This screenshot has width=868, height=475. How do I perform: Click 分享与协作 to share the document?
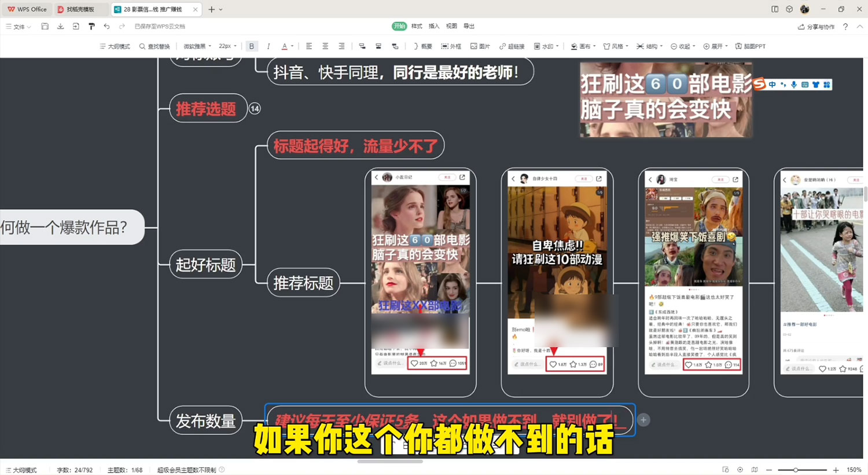816,26
